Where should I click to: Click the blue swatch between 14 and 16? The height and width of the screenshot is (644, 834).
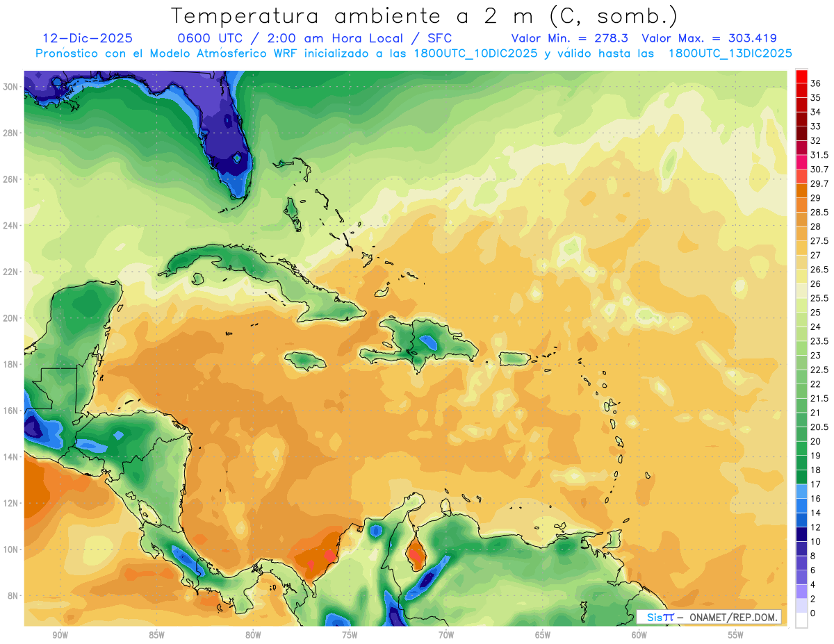(x=801, y=506)
